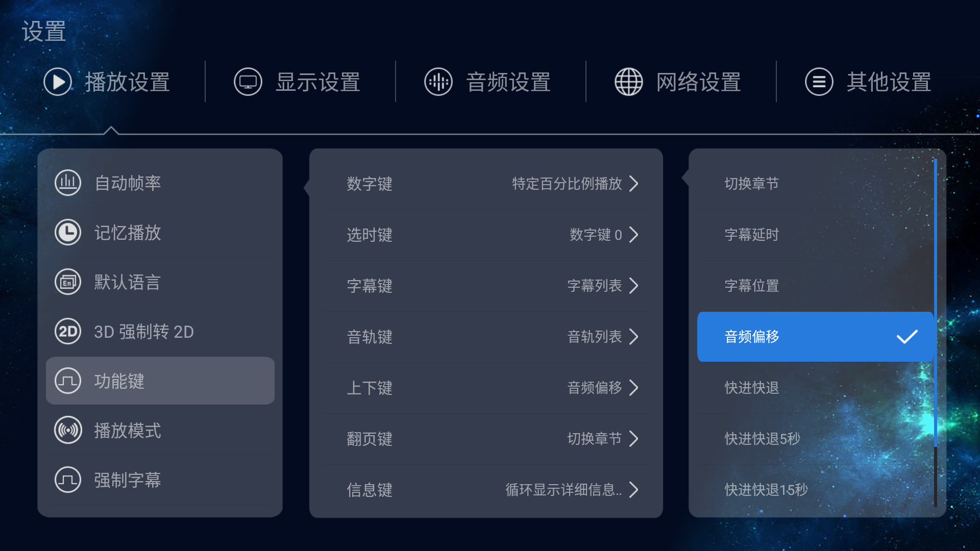The height and width of the screenshot is (551, 980).
Task: Click the globe icon for 网络设置
Action: click(x=629, y=82)
